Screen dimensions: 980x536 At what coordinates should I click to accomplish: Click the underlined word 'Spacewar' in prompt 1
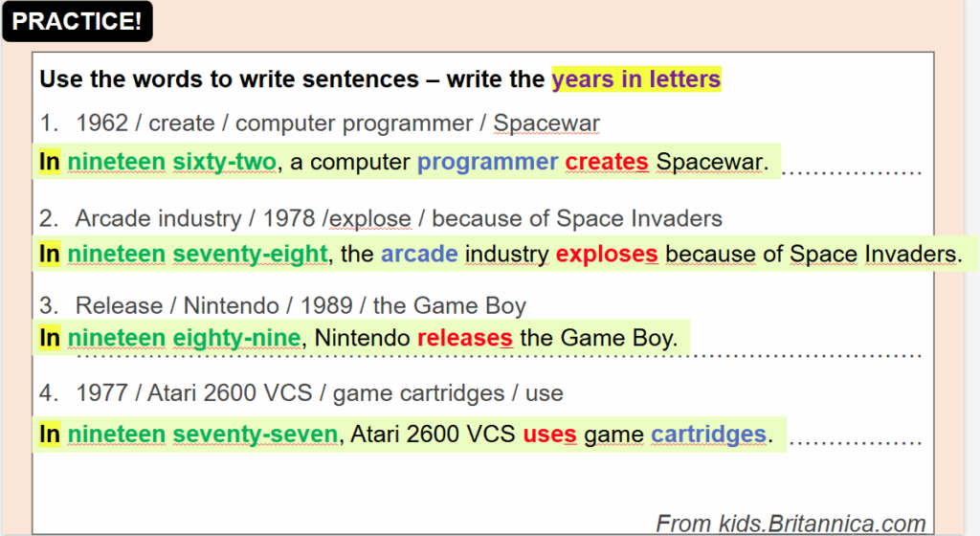point(546,123)
